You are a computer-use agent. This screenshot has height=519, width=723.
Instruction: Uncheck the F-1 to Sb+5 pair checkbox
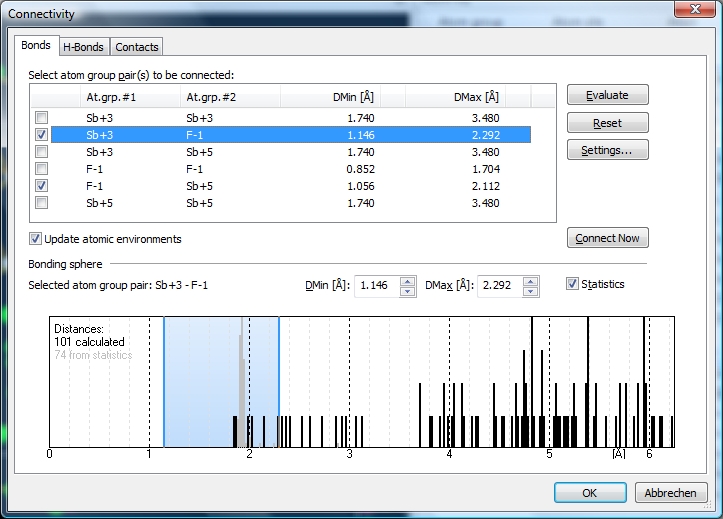[41, 186]
